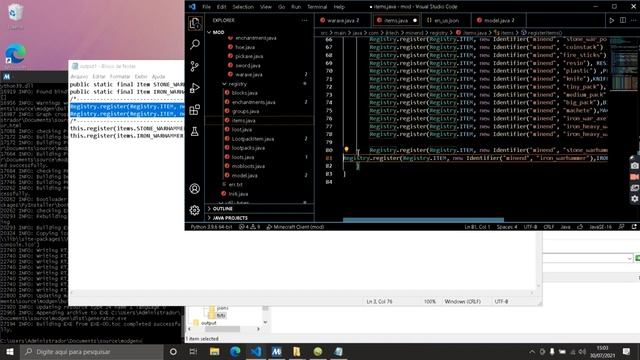Open the File menu in VS Code
The width and height of the screenshot is (640, 360).
pos(207,7)
